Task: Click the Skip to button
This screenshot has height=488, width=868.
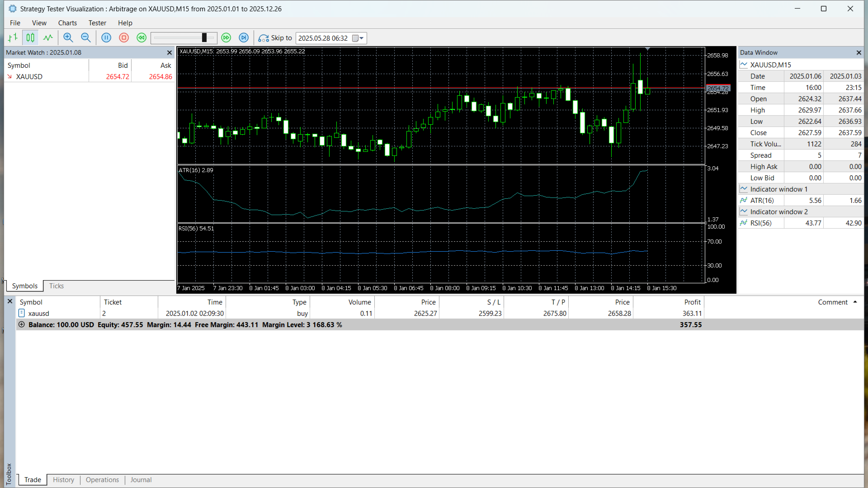Action: click(x=275, y=38)
